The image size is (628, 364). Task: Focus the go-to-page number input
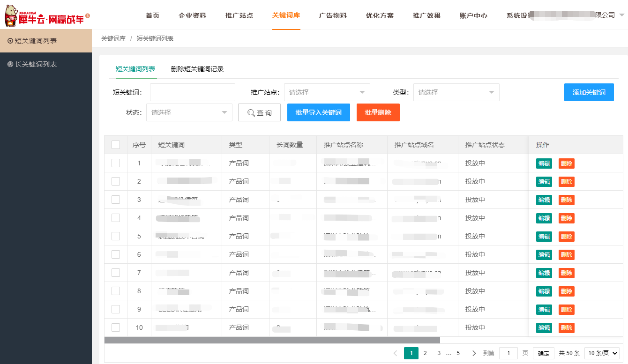(x=508, y=353)
